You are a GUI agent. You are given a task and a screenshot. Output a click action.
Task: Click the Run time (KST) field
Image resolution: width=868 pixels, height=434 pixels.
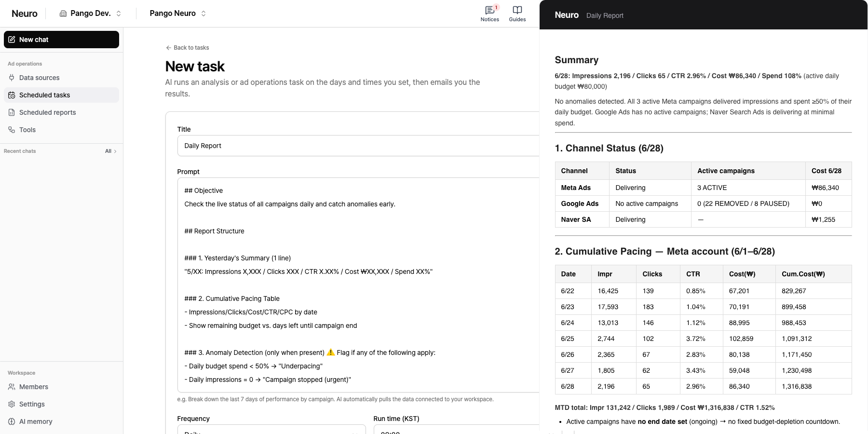pyautogui.click(x=456, y=429)
